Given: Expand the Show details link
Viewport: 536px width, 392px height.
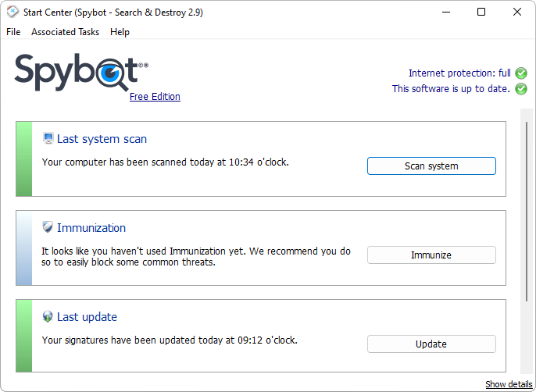Looking at the screenshot, I should (509, 384).
